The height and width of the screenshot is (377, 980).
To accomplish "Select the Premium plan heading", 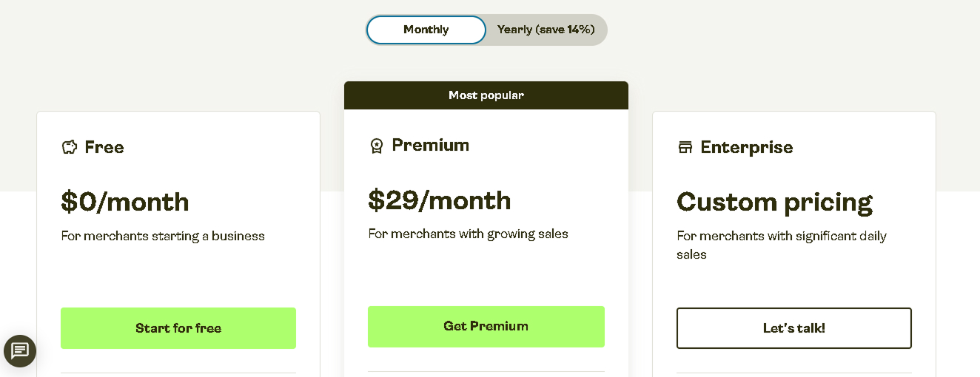I will 431,145.
